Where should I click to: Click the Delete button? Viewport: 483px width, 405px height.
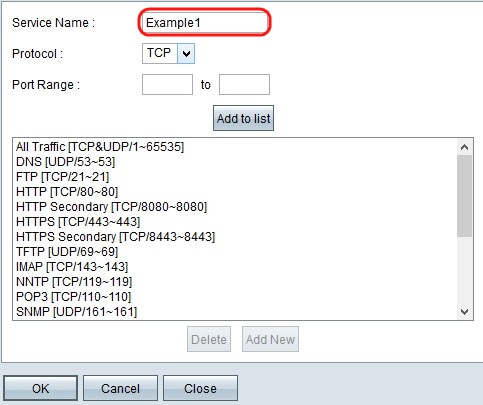tap(209, 339)
